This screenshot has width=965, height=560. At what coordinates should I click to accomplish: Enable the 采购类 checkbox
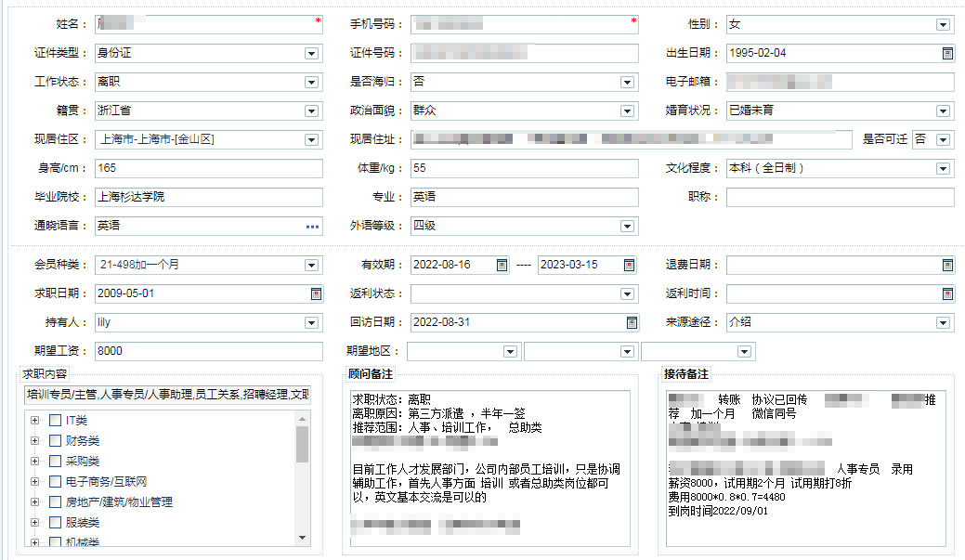[x=56, y=461]
